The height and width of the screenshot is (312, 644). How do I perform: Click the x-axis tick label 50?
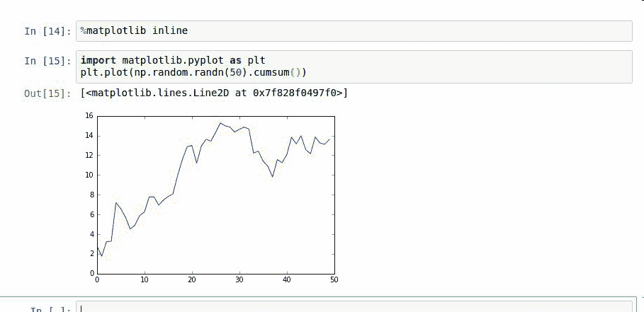pos(334,279)
